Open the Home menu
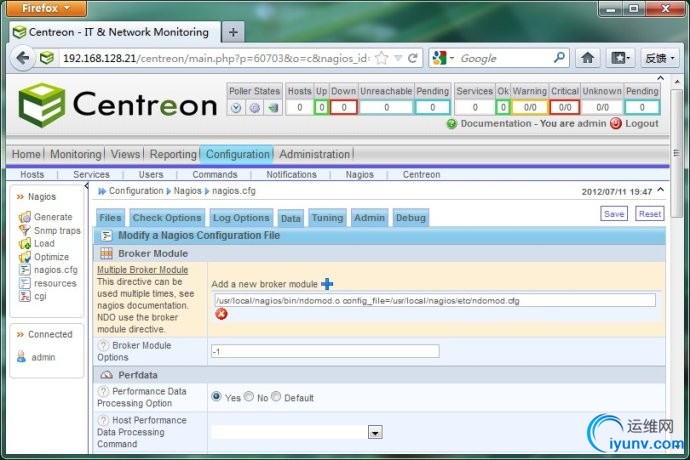The height and width of the screenshot is (460, 690). click(x=26, y=154)
